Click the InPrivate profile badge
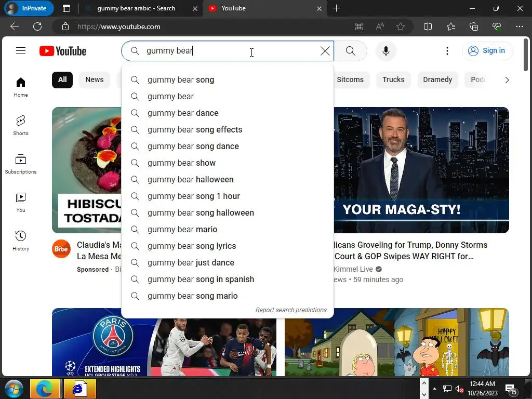 (29, 8)
